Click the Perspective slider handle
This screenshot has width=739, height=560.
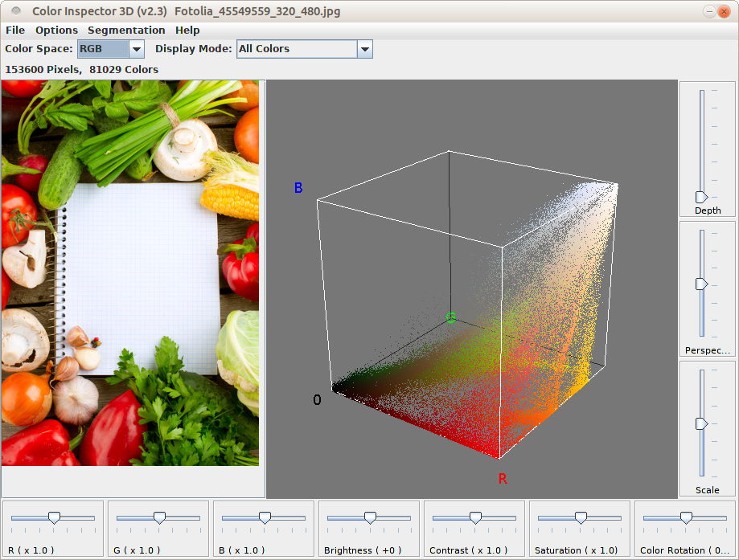coord(702,284)
